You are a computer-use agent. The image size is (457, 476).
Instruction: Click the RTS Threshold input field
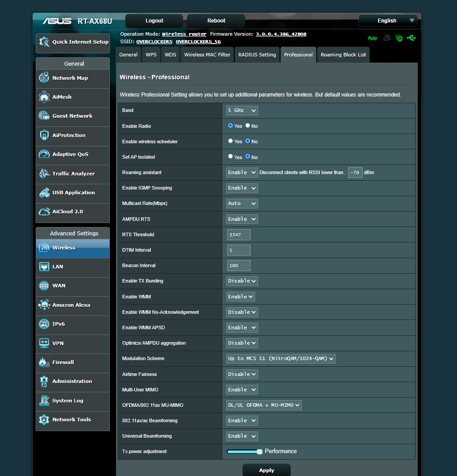(239, 235)
